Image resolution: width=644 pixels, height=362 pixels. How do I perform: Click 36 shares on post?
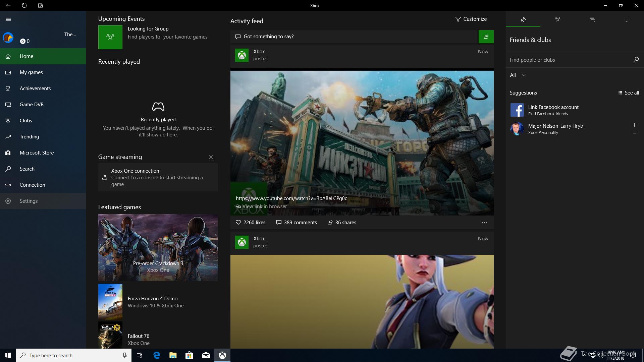[x=342, y=223]
